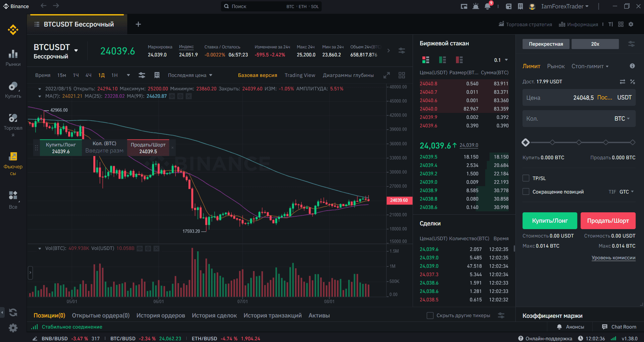Click the alarm siren icon in title bar
The width and height of the screenshot is (644, 342).
pos(476,6)
